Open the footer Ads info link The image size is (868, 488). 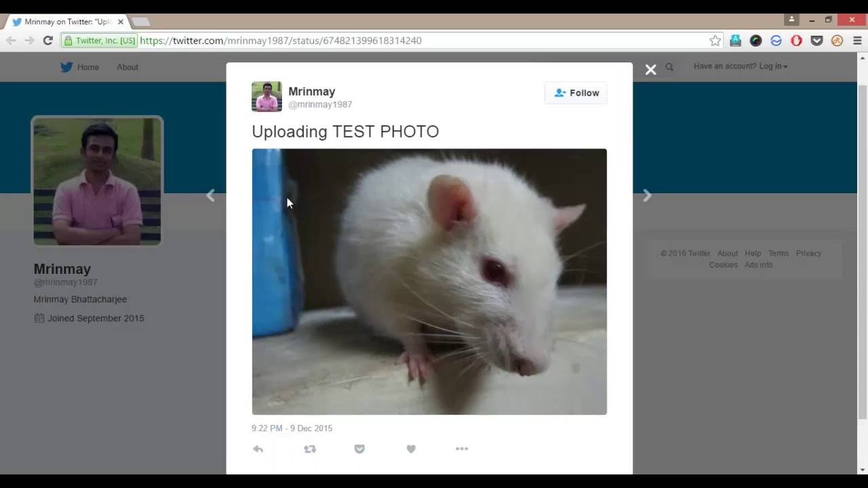tap(758, 265)
